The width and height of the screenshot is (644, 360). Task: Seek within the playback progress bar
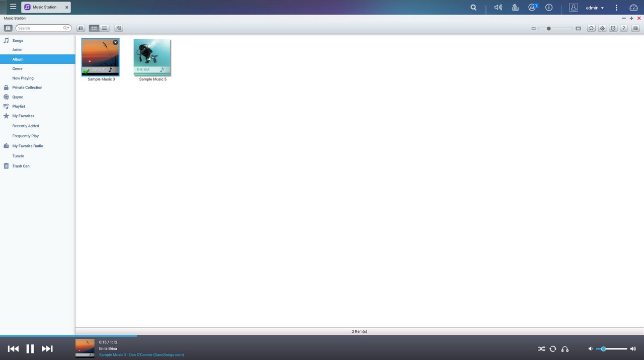point(322,336)
